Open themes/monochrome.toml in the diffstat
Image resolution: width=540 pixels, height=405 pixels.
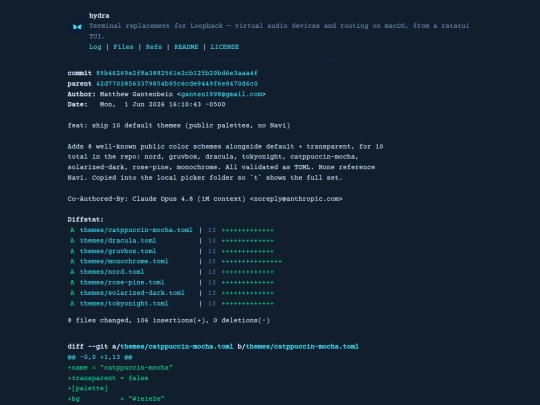(x=124, y=261)
